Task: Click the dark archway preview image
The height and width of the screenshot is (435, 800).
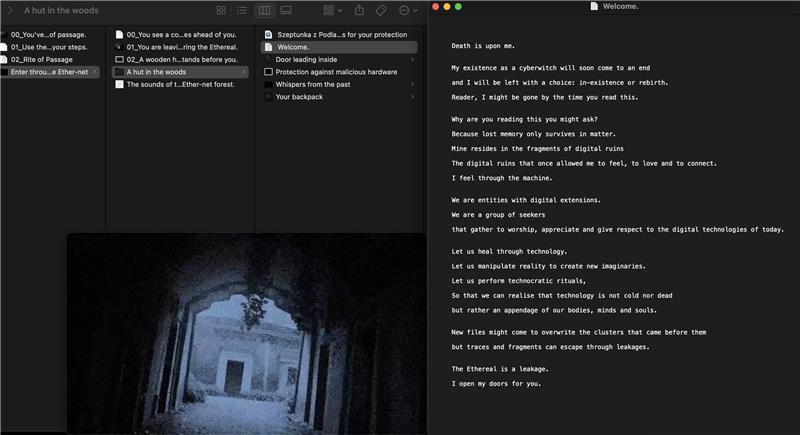Action: [x=246, y=334]
